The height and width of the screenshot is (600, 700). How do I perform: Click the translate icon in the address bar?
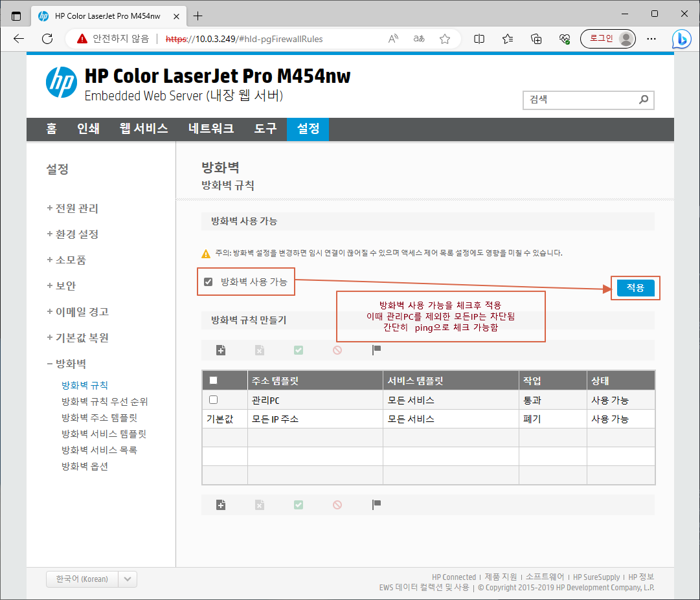click(x=419, y=39)
